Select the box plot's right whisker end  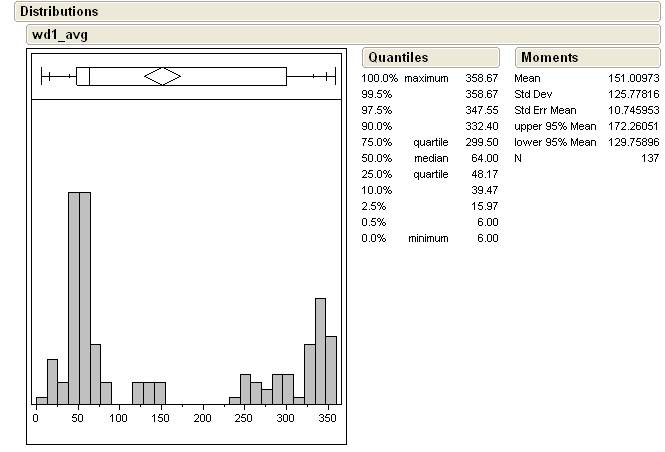click(333, 76)
